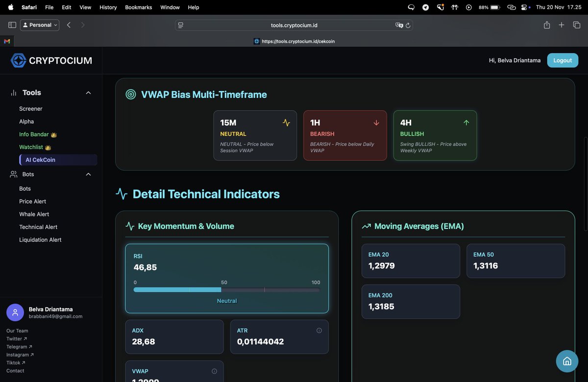
Task: Click the Safari address bar field
Action: tap(294, 25)
